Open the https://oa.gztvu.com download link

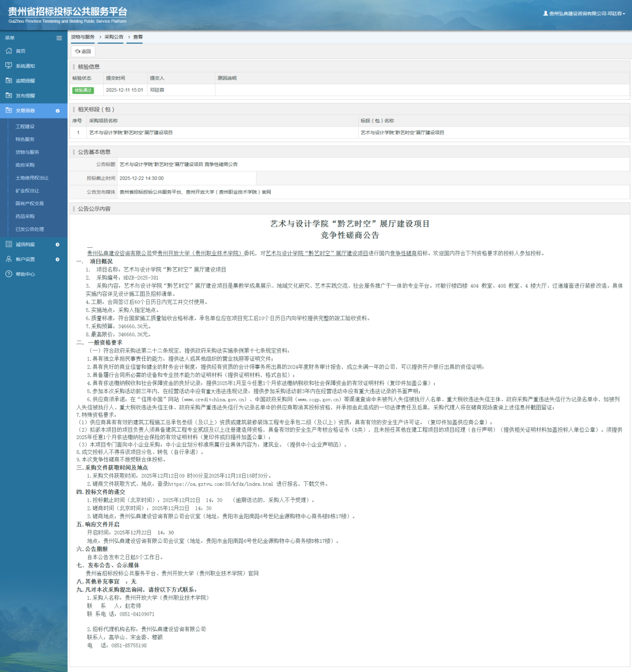220,483
